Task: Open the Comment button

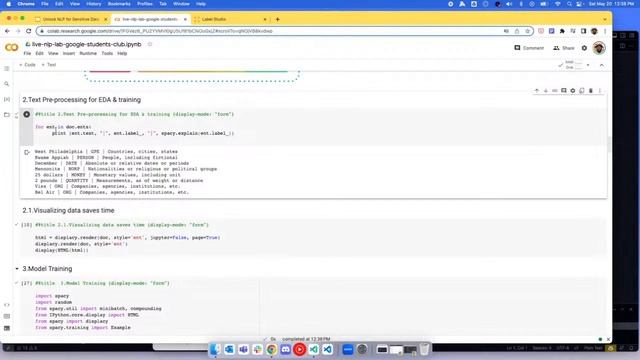Action: (x=529, y=48)
